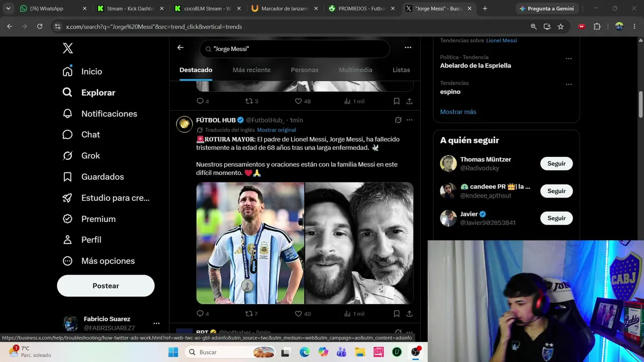The image size is (644, 362).
Task: Click the X logo in the sidebar
Action: [x=68, y=48]
